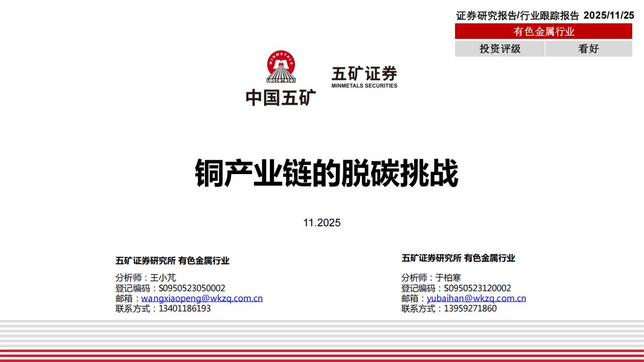Click the 11.2025 date under the title

(x=322, y=223)
